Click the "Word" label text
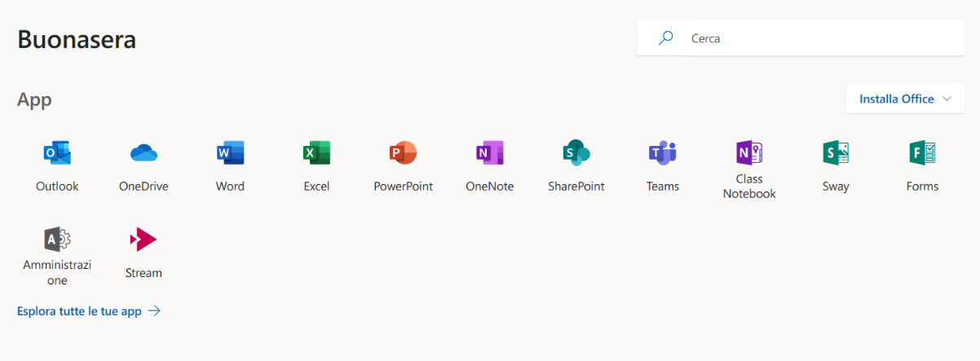This screenshot has height=361, width=980. pyautogui.click(x=230, y=186)
